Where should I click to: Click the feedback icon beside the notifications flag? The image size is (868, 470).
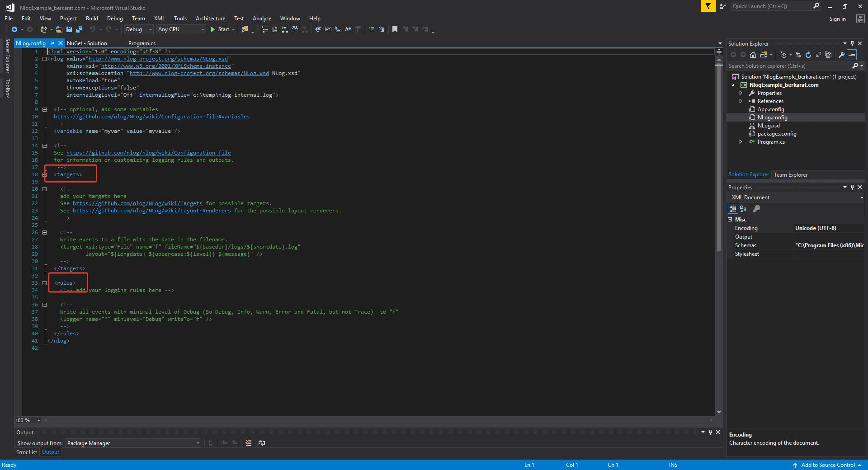tap(723, 6)
